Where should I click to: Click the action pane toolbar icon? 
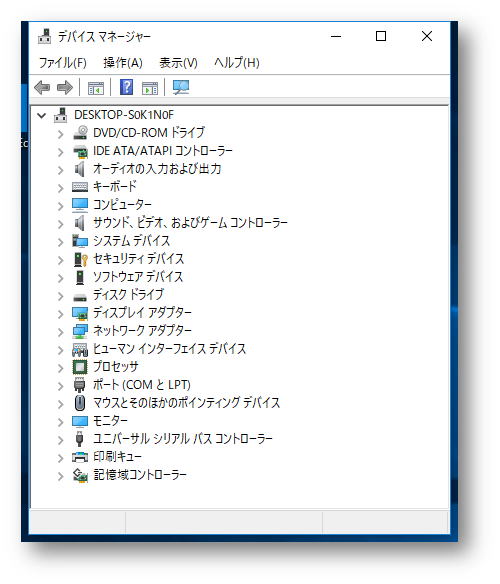[150, 88]
